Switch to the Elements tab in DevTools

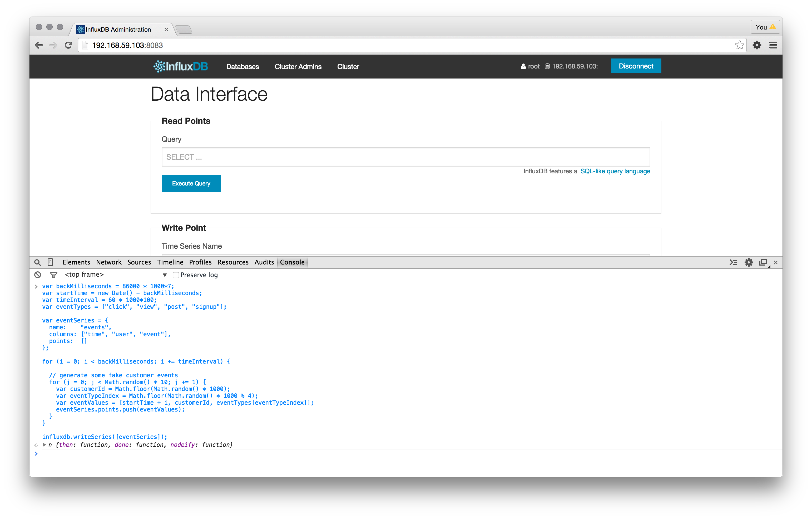pos(76,262)
